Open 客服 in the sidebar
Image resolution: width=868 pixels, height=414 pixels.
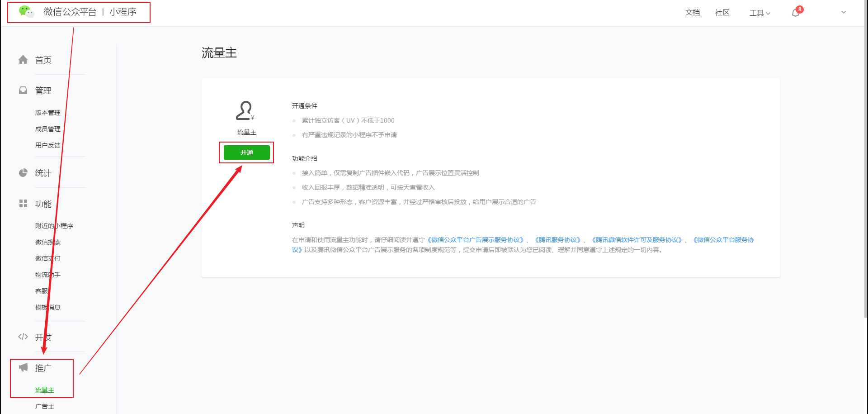click(42, 291)
